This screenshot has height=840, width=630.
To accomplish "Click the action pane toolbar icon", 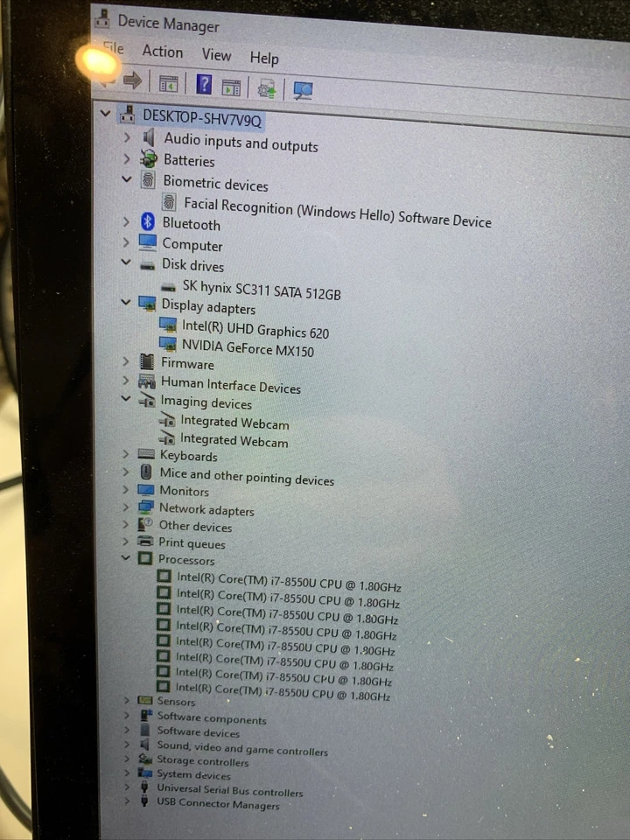I will coord(231,87).
